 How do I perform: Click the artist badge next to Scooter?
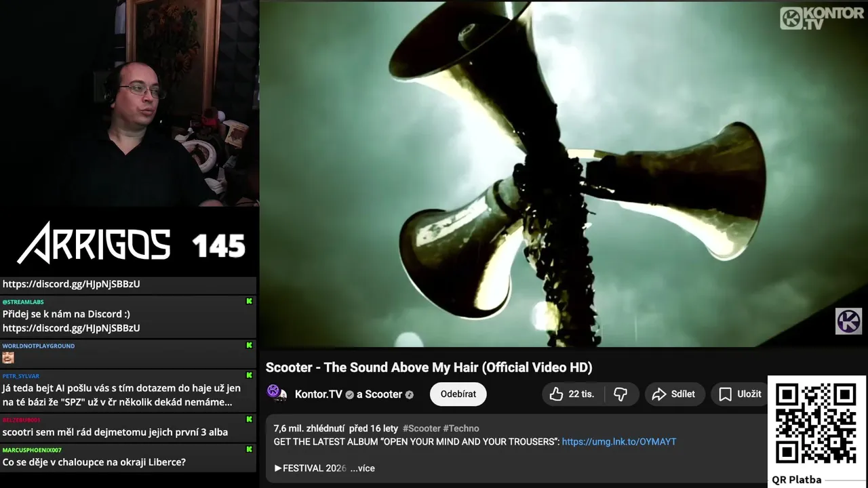pyautogui.click(x=410, y=394)
